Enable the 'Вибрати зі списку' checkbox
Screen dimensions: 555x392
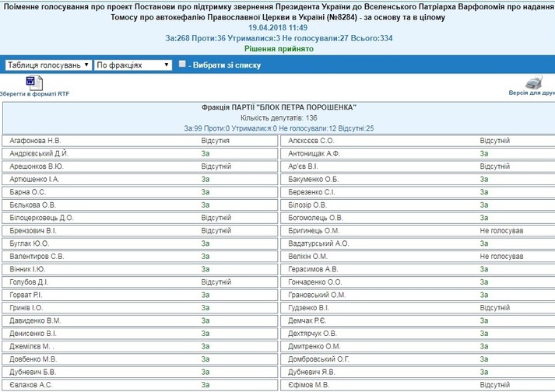182,65
